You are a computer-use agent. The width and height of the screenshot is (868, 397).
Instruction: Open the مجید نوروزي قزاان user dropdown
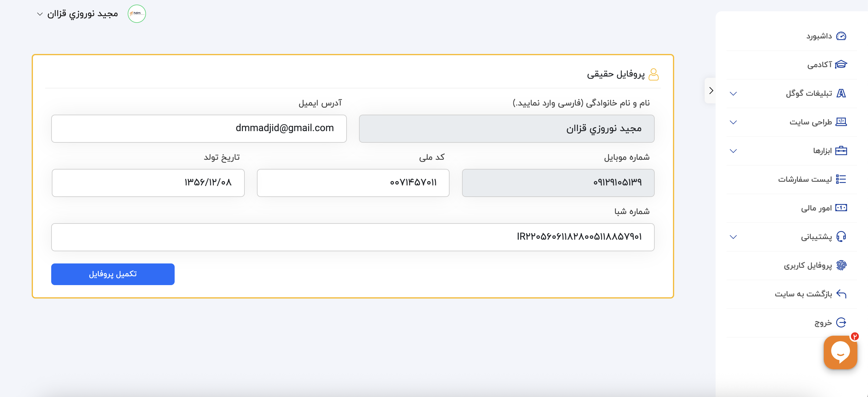click(77, 14)
